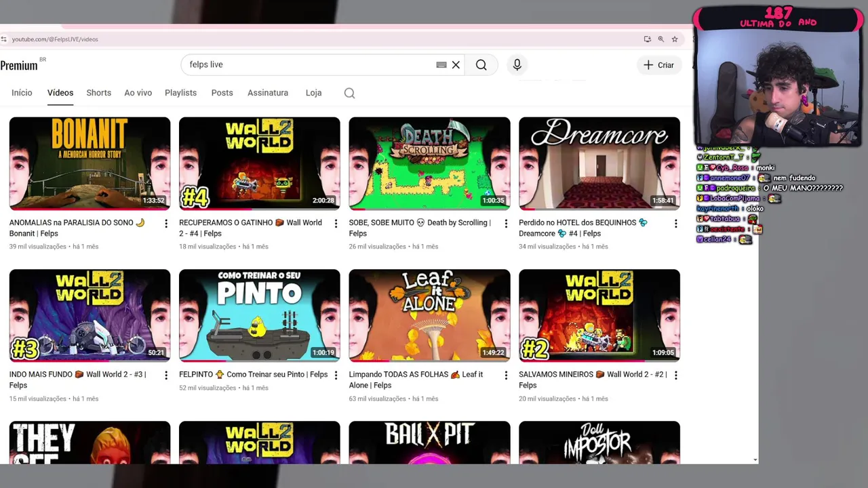Open the Ao vivo tab
The height and width of the screenshot is (488, 868).
click(138, 93)
